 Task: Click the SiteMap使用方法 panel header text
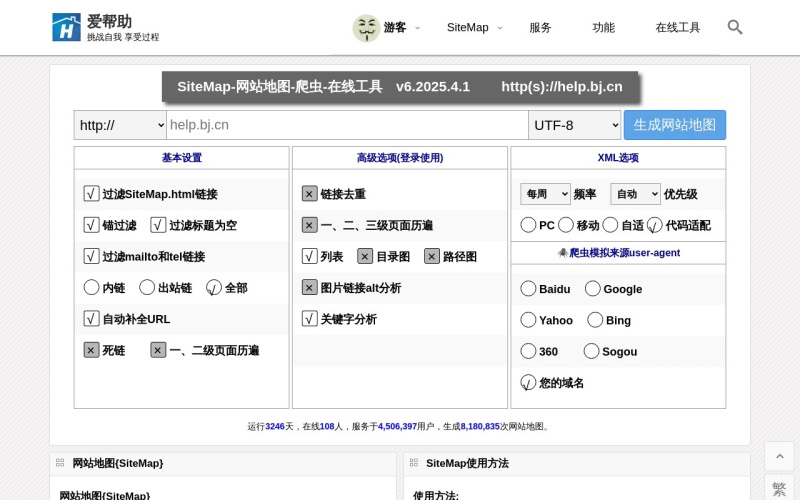tap(467, 463)
